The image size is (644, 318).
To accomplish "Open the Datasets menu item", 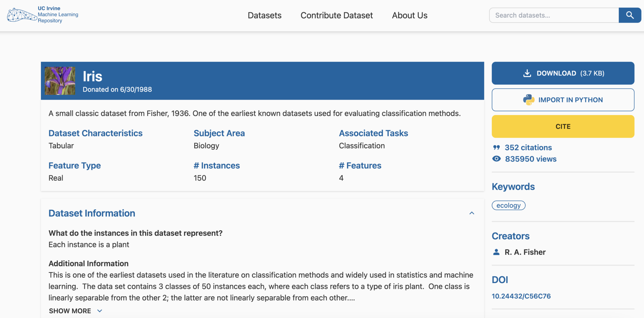I will pyautogui.click(x=264, y=15).
